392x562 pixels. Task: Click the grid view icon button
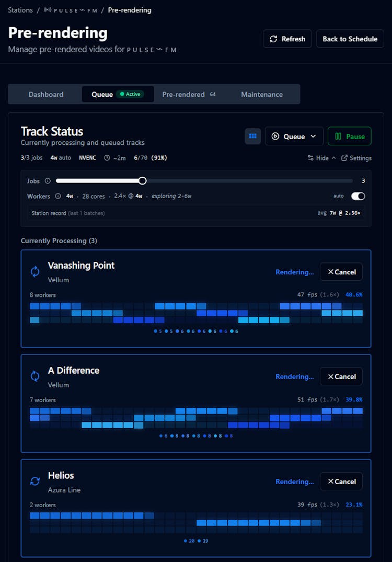(253, 136)
